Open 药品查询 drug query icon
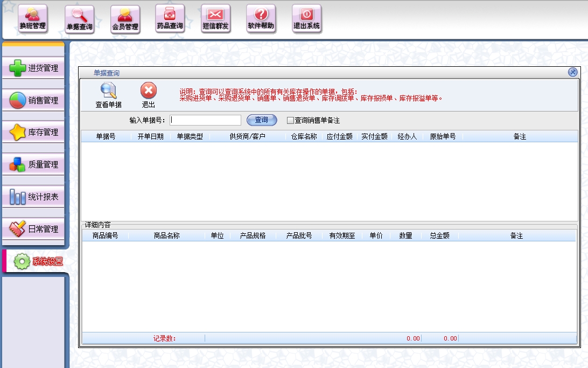The height and width of the screenshot is (368, 588). (170, 19)
